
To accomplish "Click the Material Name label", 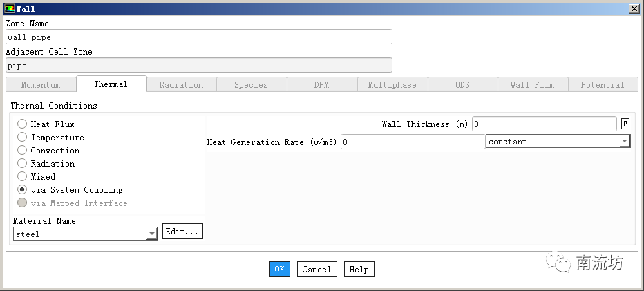I will [44, 220].
